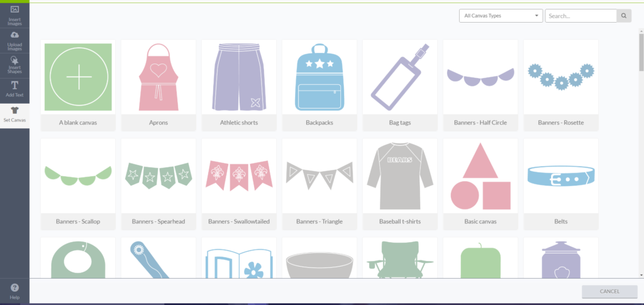Select the green candle-shaped canvas
Image resolution: width=644 pixels, height=305 pixels.
[480, 261]
